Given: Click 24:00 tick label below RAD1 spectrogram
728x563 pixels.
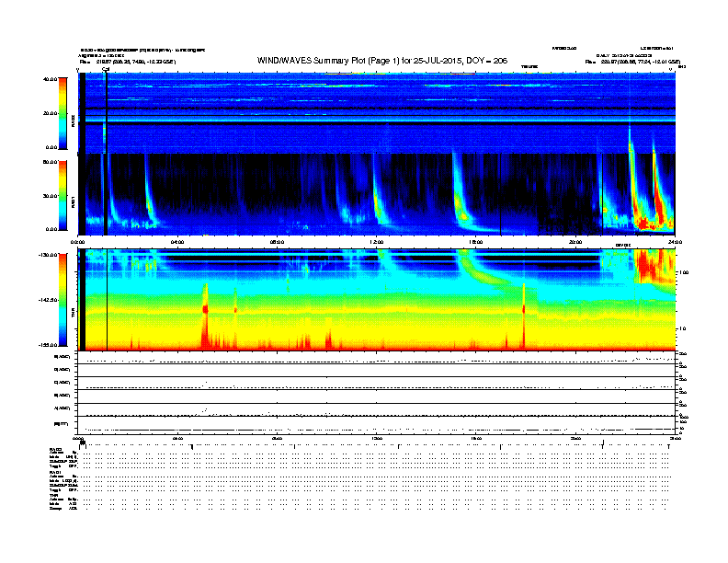Looking at the screenshot, I should 675,242.
